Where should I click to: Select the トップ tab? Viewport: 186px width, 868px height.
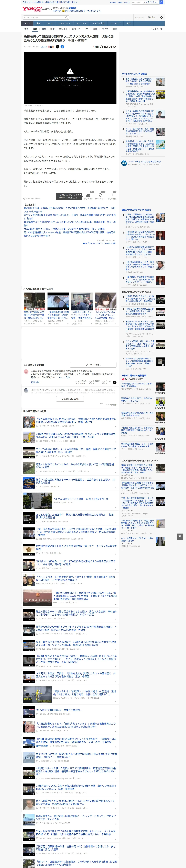(27, 24)
